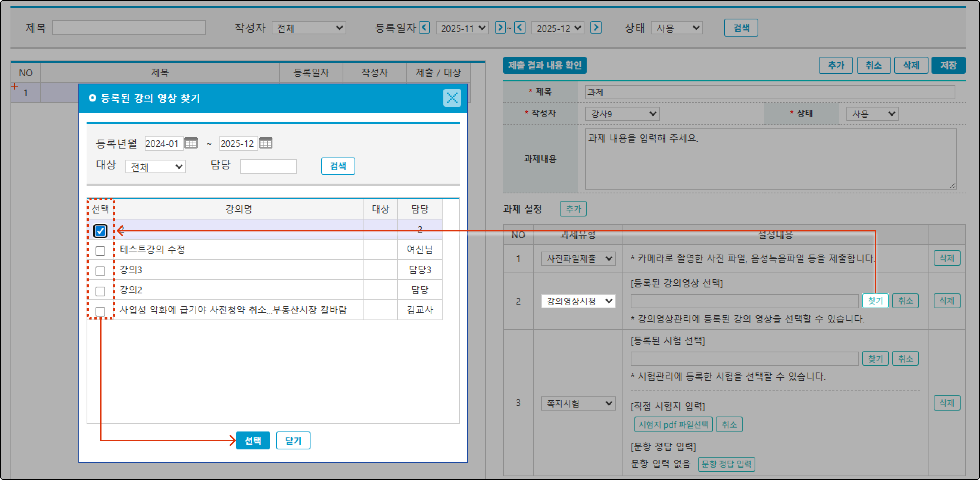Viewport: 980px width, 480px height.
Task: Open calendar picker for end month 2025-12
Action: [266, 143]
